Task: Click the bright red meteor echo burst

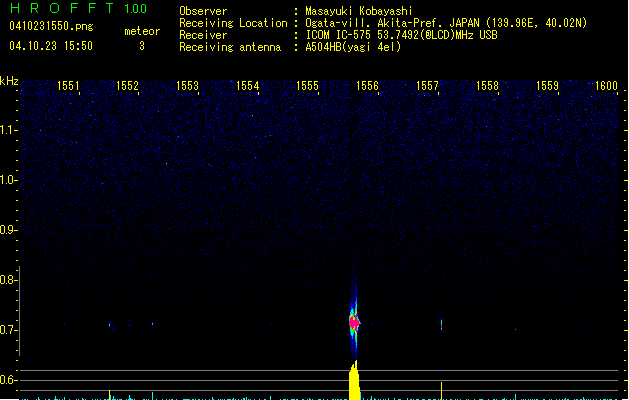Action: pyautogui.click(x=353, y=322)
